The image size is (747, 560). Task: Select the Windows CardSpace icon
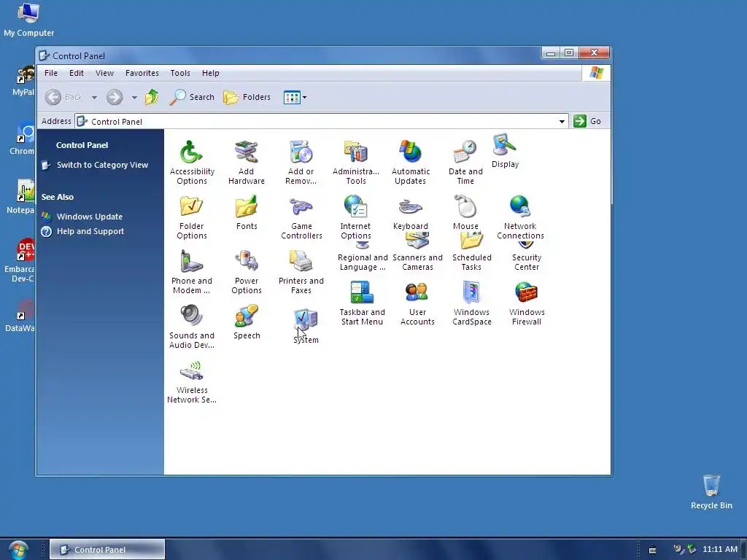(x=472, y=303)
